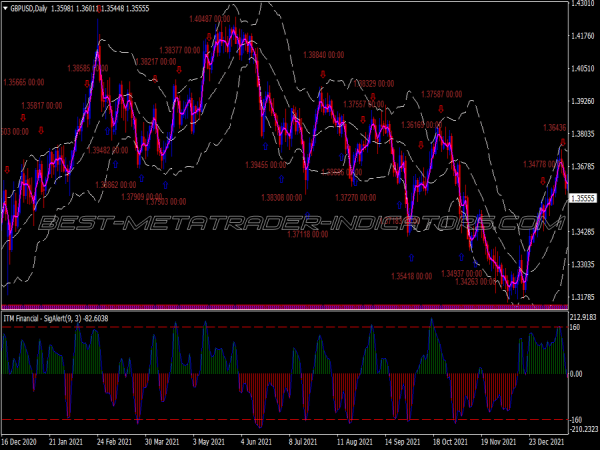Click the 8 Jul 2021 date on time axis
Viewport: 600px width, 450px height.
[303, 442]
